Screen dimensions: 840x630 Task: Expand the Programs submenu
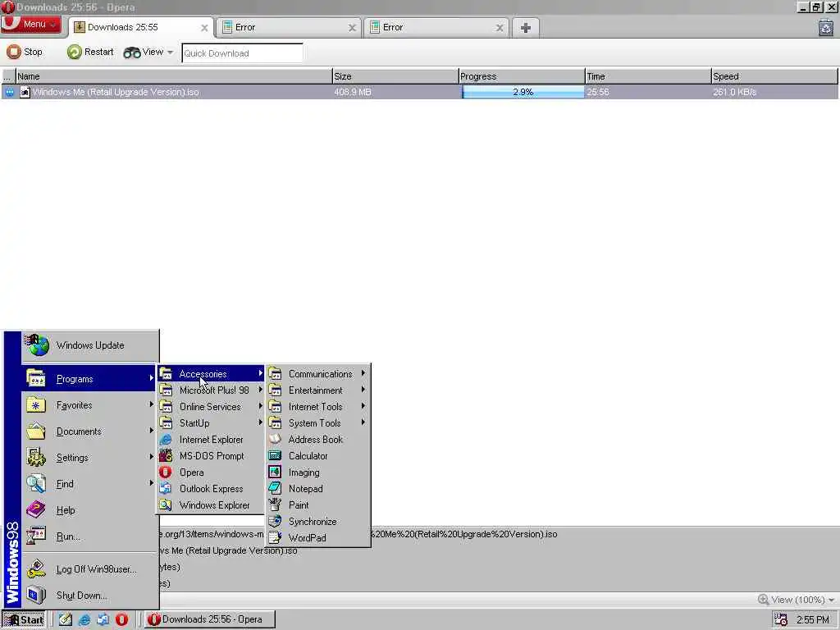(89, 379)
